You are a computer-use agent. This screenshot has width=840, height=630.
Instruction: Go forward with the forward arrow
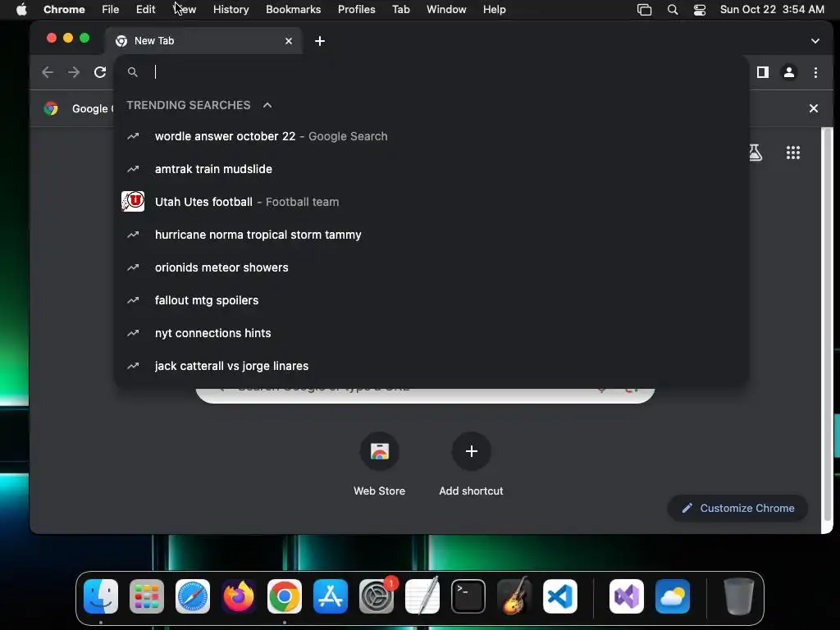[x=74, y=72]
